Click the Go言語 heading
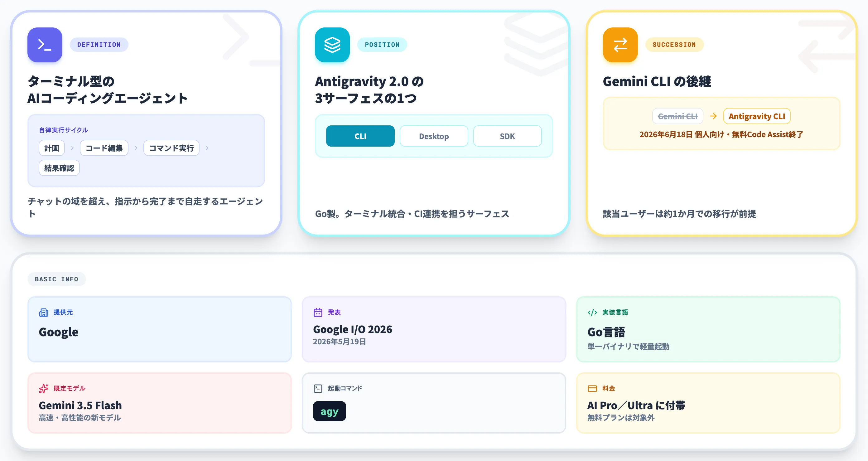This screenshot has height=461, width=868. 606,332
